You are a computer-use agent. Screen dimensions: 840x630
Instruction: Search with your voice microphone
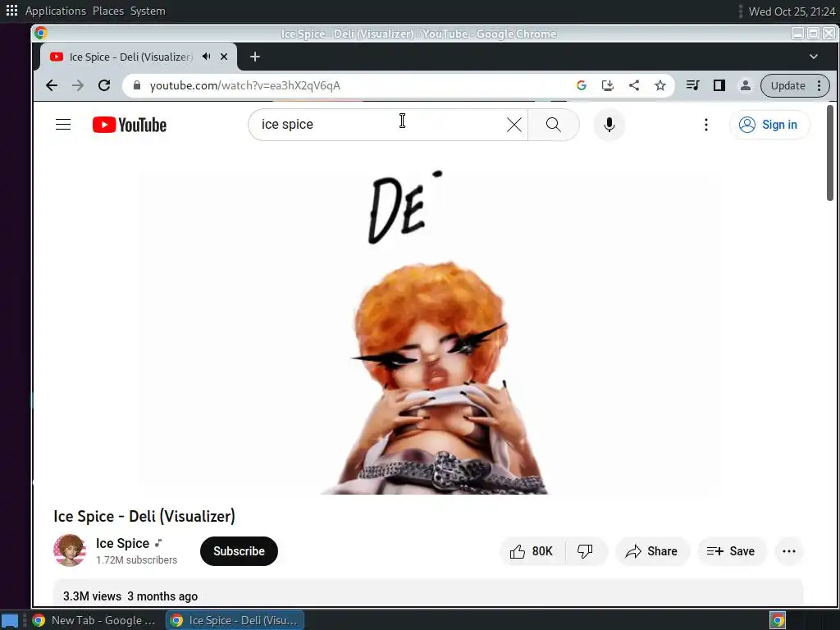click(x=609, y=125)
